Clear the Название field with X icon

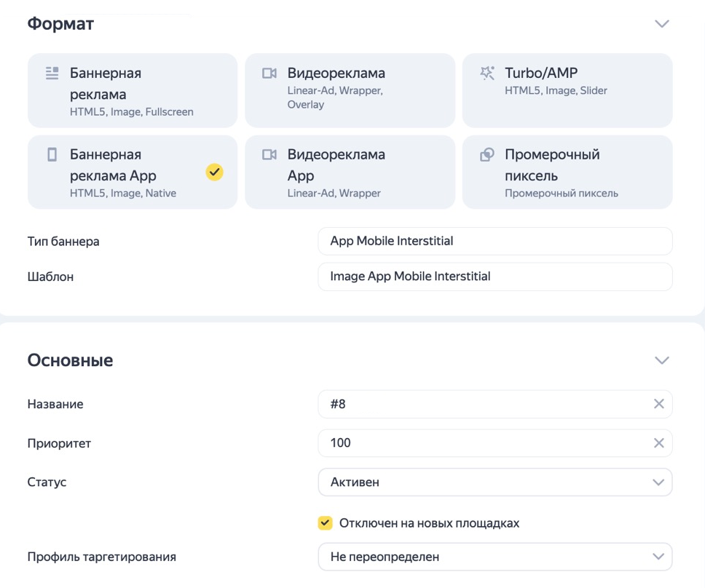point(658,404)
